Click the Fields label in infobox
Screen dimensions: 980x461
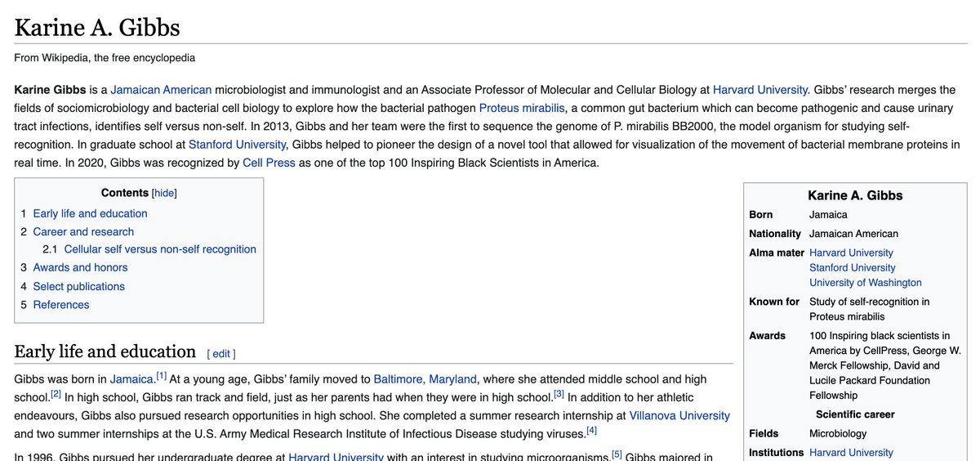[x=764, y=433]
